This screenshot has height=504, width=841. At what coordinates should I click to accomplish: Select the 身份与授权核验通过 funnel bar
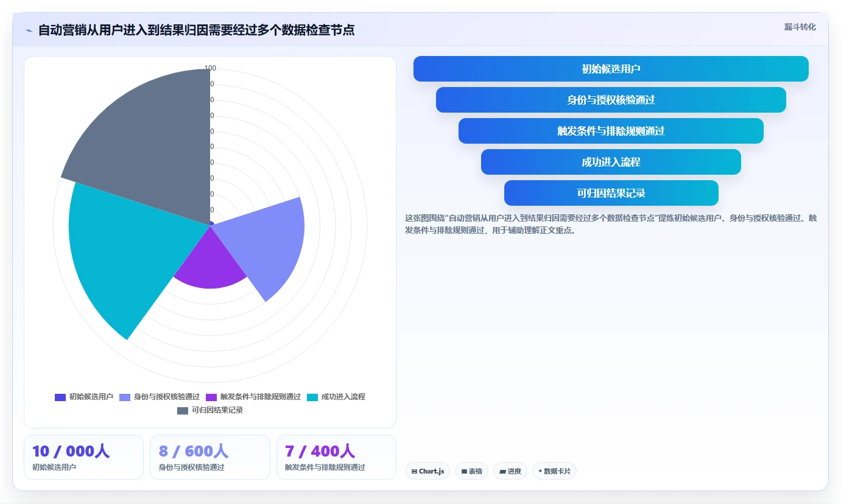tap(611, 100)
